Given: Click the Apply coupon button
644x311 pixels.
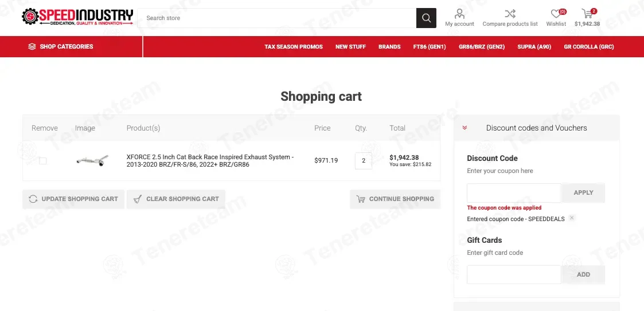Looking at the screenshot, I should tap(583, 193).
